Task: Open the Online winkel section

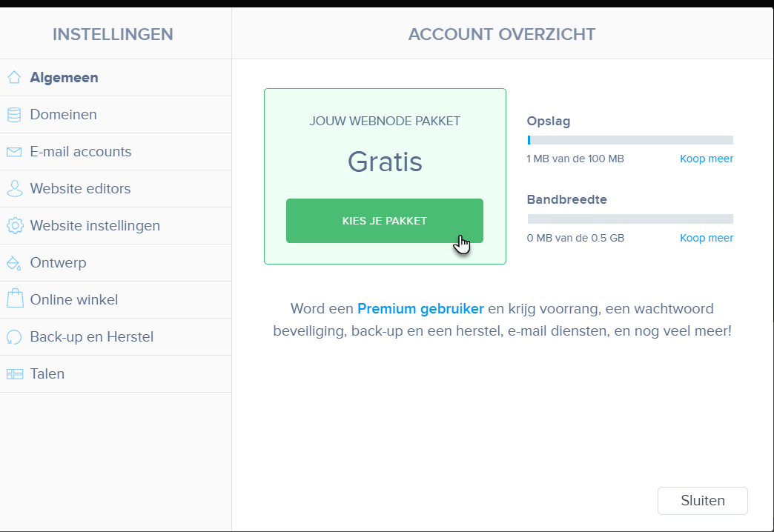Action: (x=116, y=299)
